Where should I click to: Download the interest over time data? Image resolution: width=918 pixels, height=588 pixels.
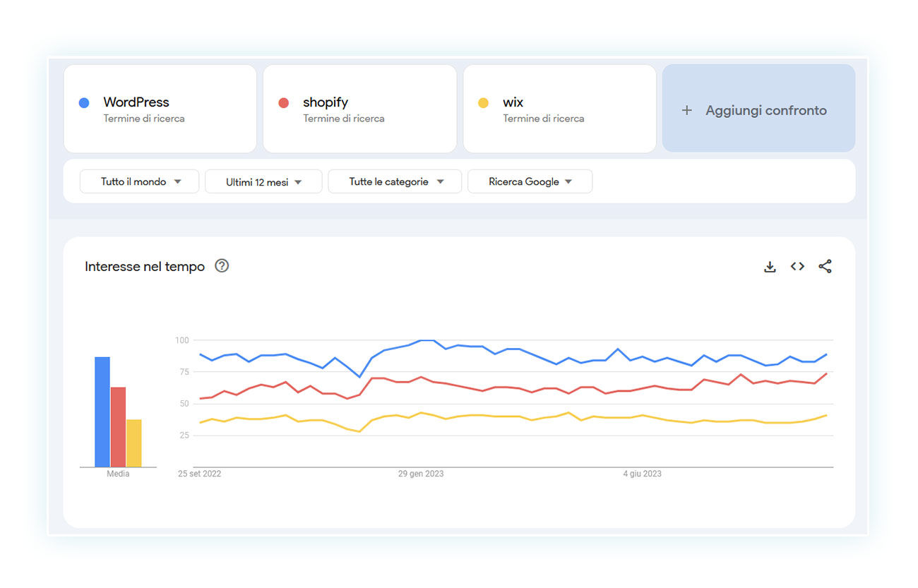pyautogui.click(x=770, y=267)
